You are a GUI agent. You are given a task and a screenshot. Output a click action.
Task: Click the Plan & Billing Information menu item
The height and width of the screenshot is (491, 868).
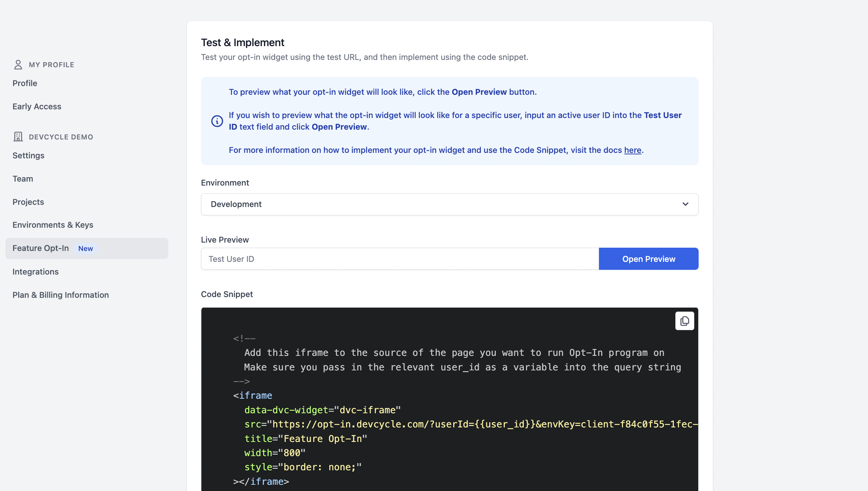click(60, 295)
